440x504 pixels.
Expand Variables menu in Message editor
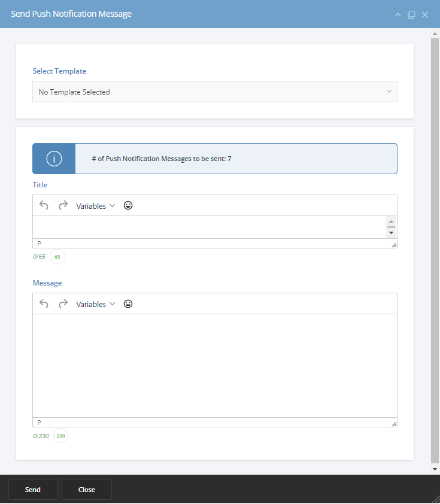pyautogui.click(x=95, y=304)
